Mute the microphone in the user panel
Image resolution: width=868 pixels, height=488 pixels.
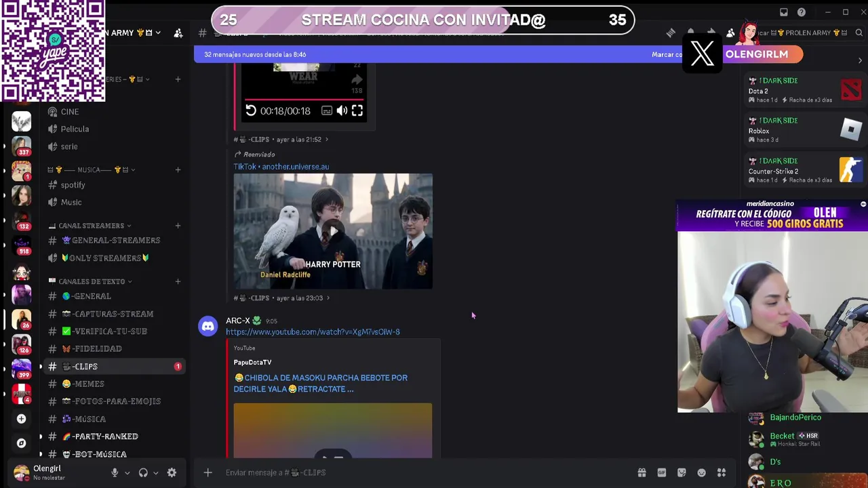[115, 472]
